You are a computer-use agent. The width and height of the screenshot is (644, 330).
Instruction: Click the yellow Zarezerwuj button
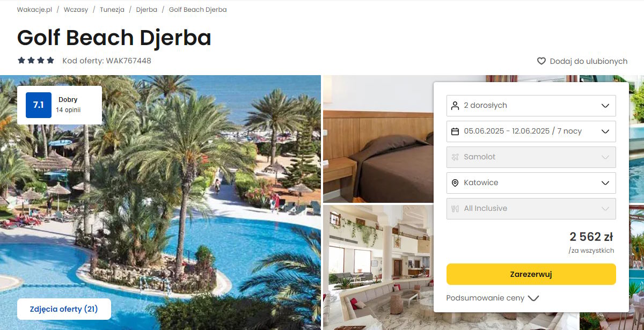click(531, 274)
